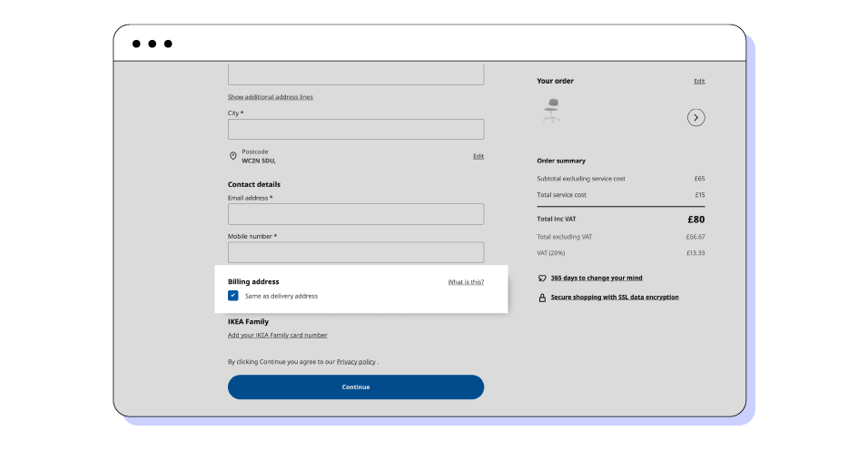Image resolution: width=868 pixels, height=450 pixels.
Task: Open What is this? billing help
Action: pos(465,282)
